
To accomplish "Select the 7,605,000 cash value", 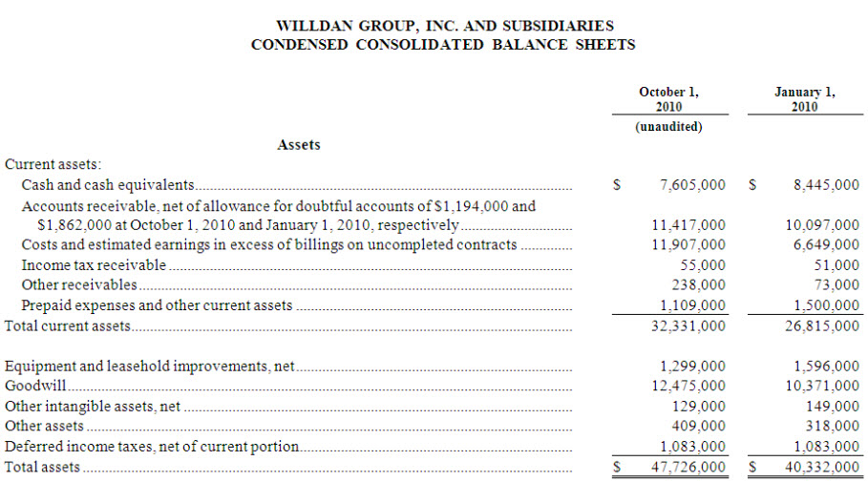I will [692, 184].
